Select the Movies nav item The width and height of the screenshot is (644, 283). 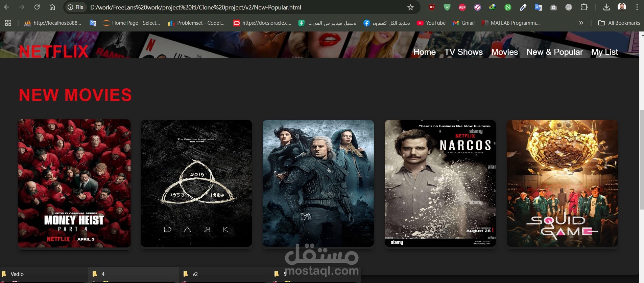[504, 52]
